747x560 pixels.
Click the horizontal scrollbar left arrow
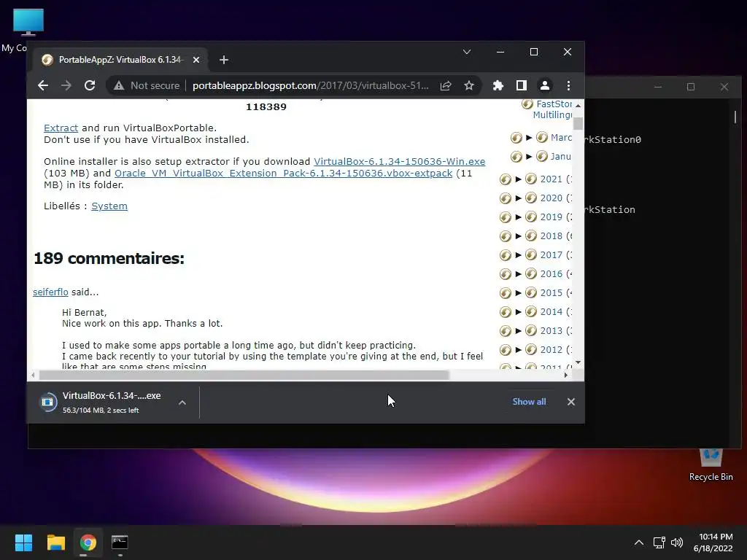click(33, 376)
